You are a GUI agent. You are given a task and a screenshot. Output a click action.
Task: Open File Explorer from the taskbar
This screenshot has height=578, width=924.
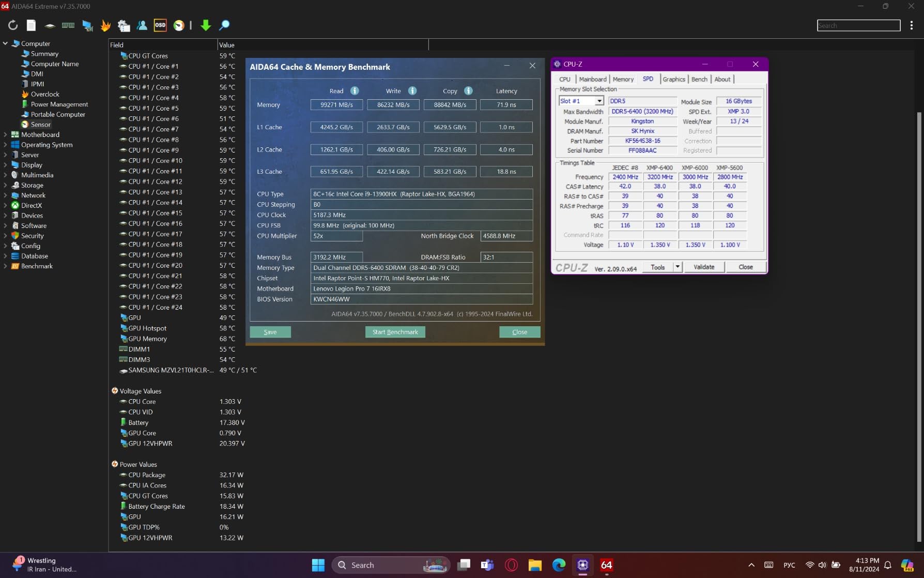point(535,565)
